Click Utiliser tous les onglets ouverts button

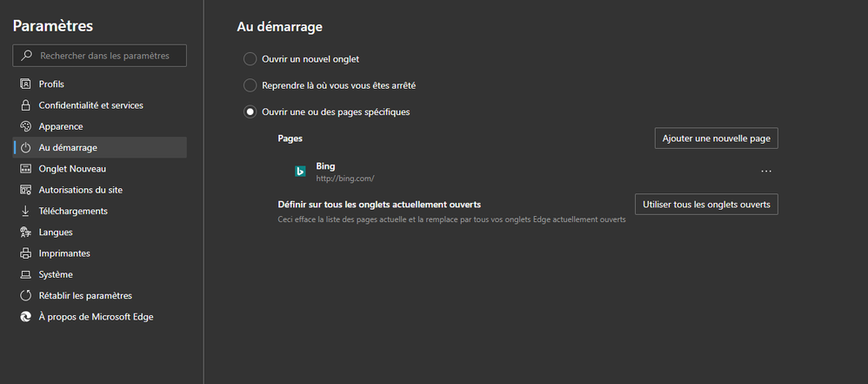point(706,204)
